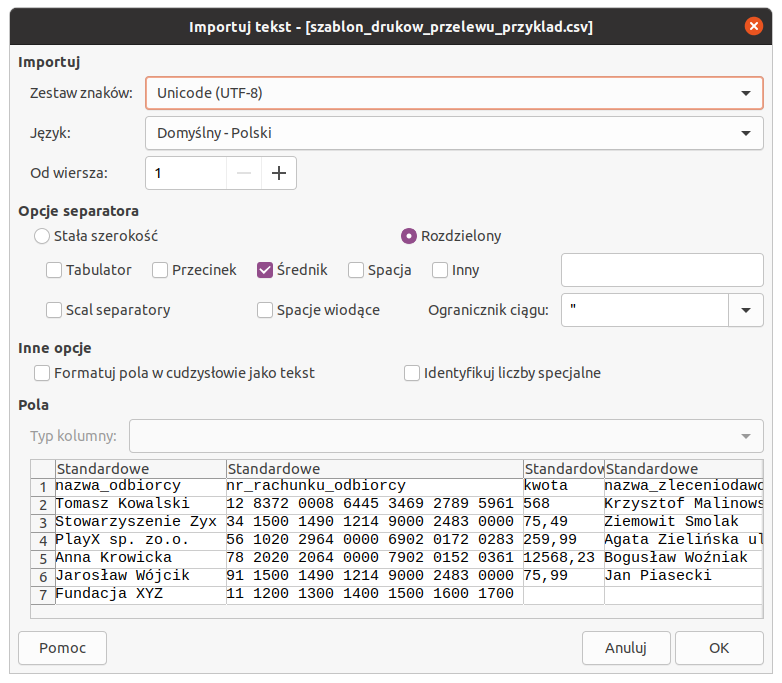This screenshot has height=683, width=782.
Task: Enable the Spacja separator checkbox
Action: [x=356, y=270]
